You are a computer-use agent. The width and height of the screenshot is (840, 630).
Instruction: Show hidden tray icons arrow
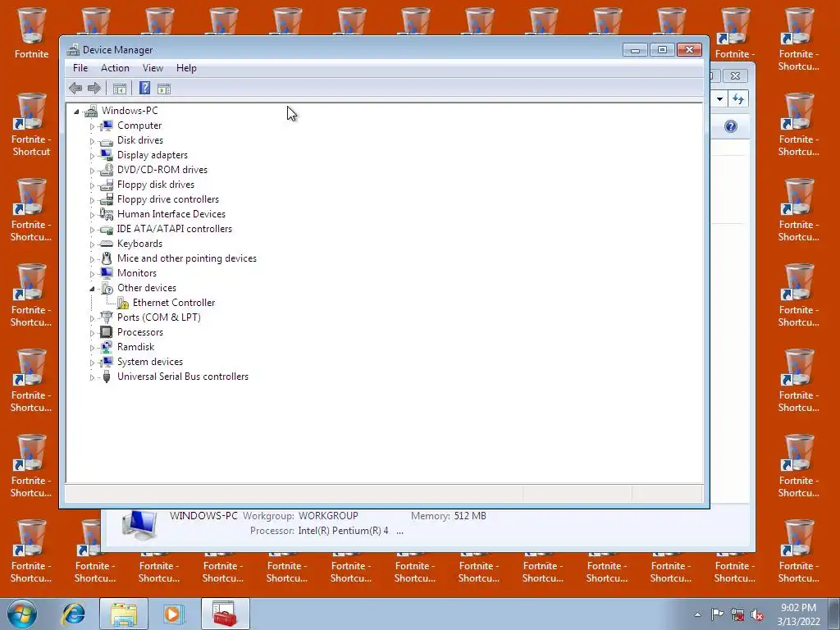pyautogui.click(x=697, y=614)
